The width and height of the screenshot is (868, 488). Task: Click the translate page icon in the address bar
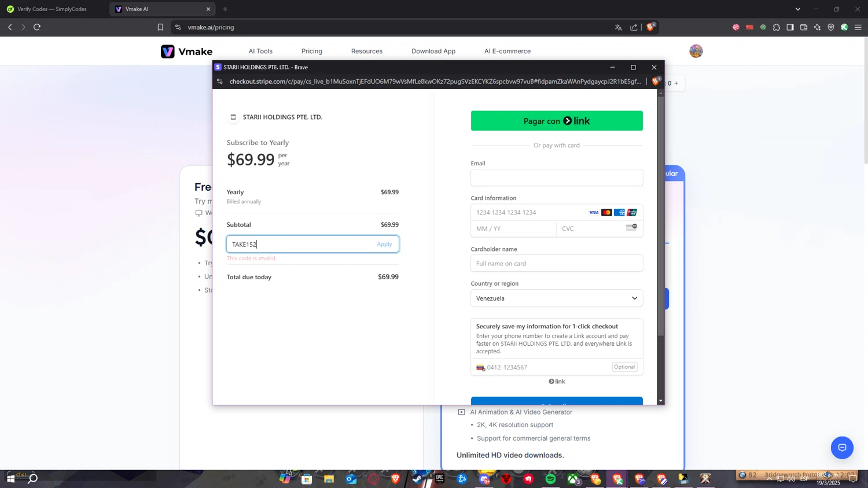618,27
